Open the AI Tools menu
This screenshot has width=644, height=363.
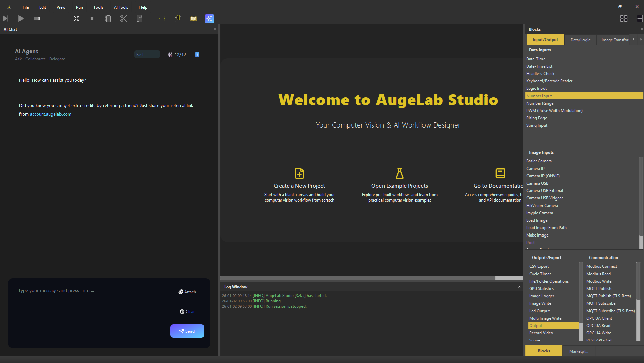coord(121,7)
